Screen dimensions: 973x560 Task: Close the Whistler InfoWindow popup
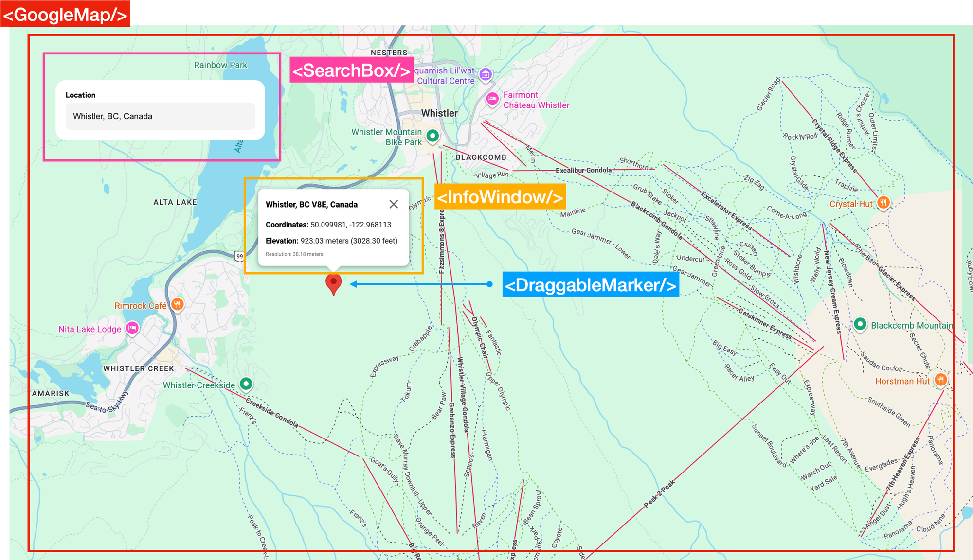pos(394,204)
